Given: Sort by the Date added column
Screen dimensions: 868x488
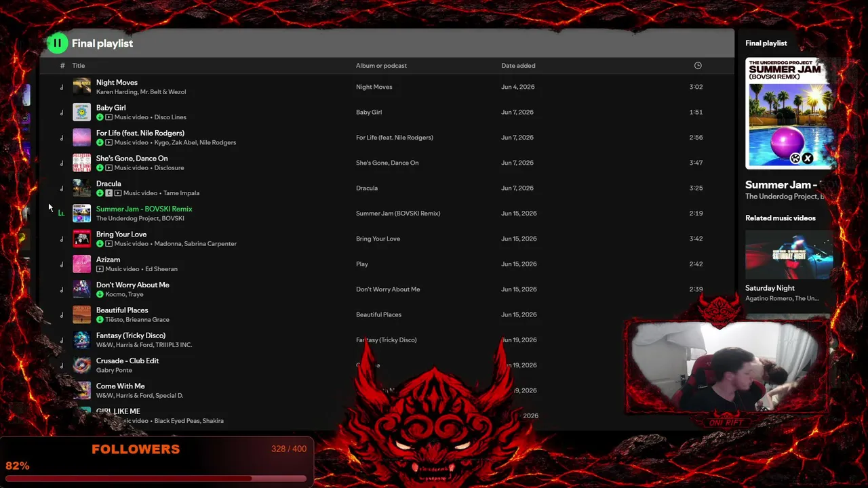Looking at the screenshot, I should pos(518,66).
